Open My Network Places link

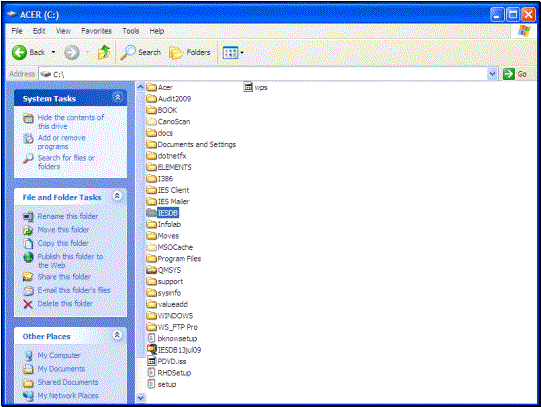tap(68, 396)
